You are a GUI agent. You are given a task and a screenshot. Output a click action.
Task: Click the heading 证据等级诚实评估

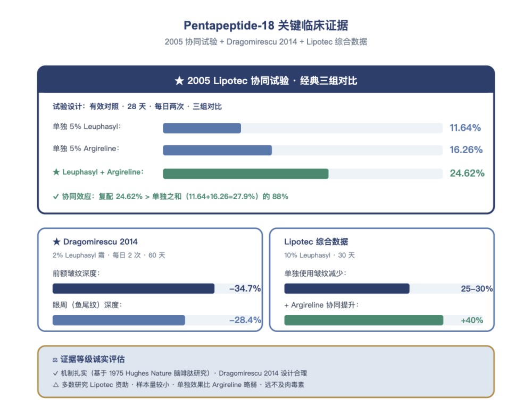(x=93, y=360)
